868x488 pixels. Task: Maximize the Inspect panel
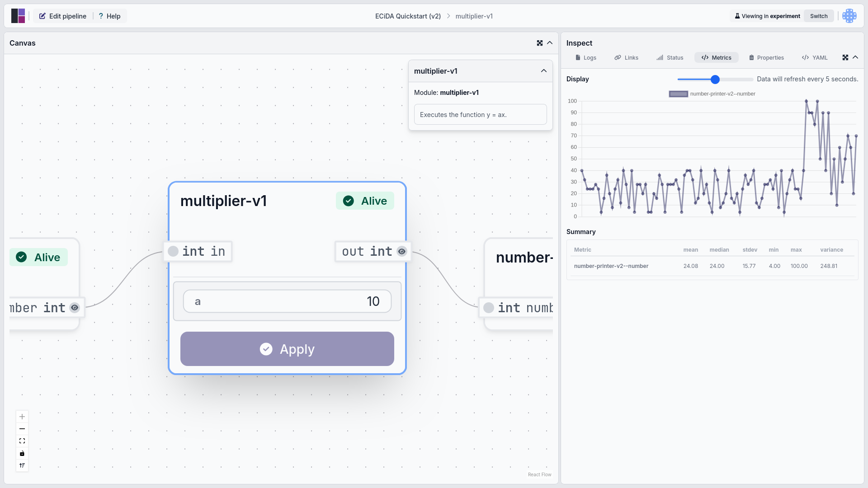click(x=845, y=57)
